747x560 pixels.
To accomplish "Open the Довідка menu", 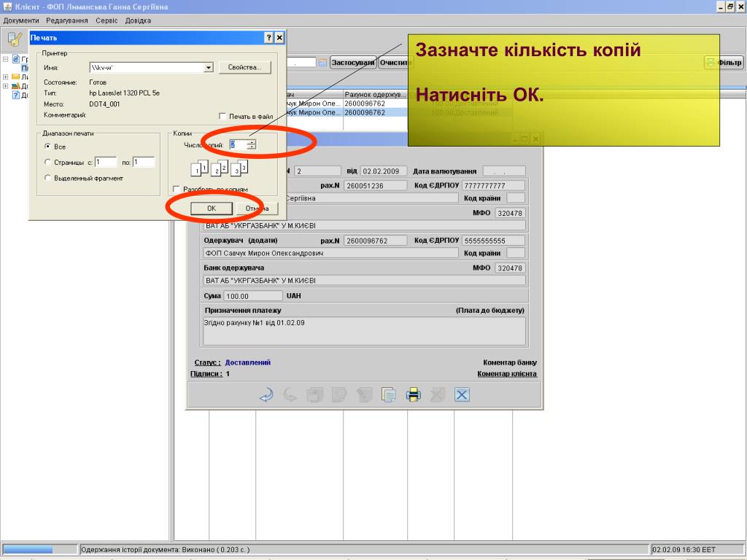I will click(138, 20).
